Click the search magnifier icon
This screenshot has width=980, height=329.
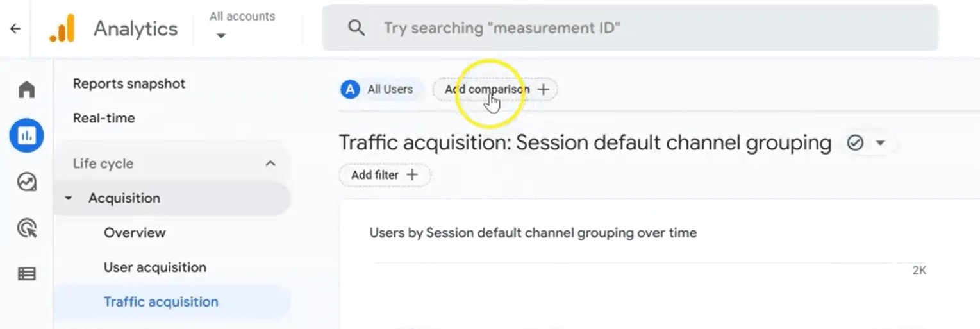[356, 28]
